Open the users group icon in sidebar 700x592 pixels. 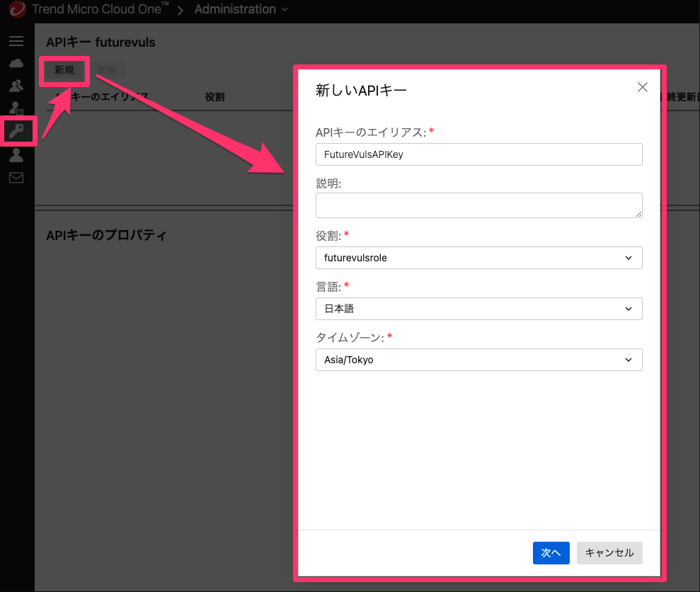16,86
